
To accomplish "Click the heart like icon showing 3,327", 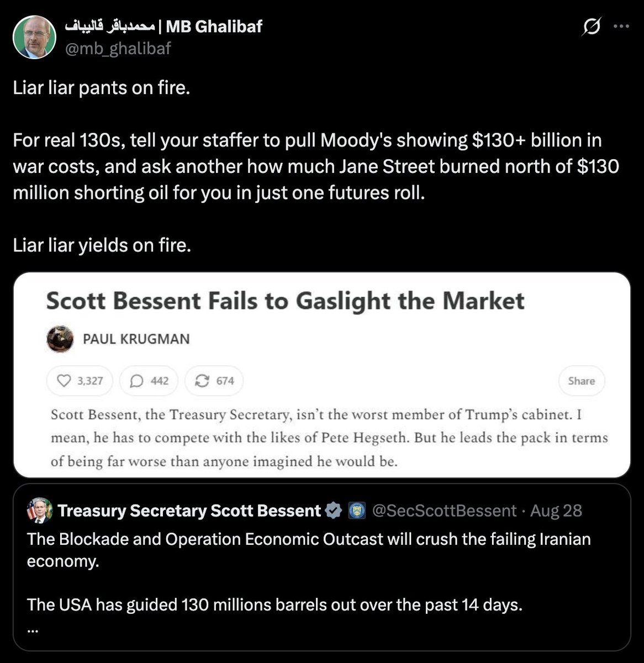I will [x=65, y=381].
